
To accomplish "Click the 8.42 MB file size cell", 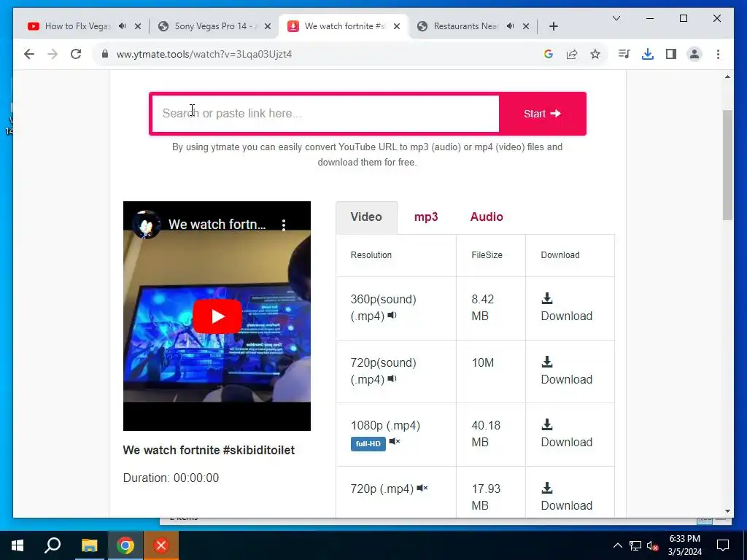I will pos(491,308).
